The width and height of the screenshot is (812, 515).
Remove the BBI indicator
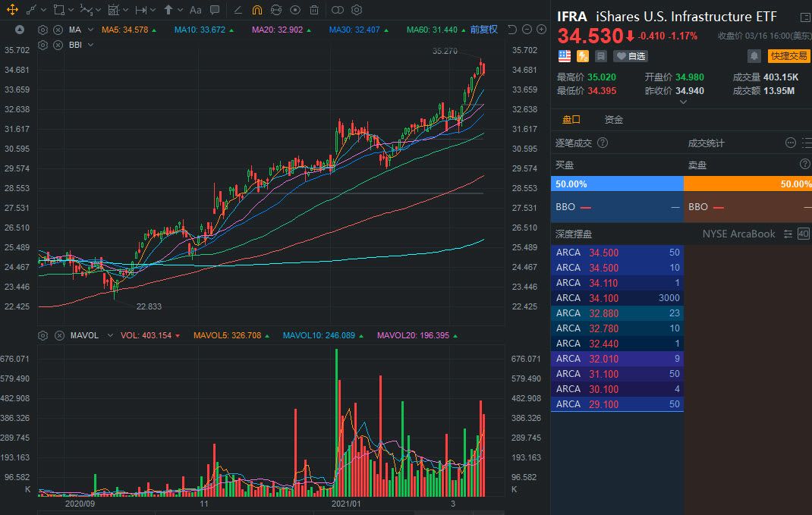click(x=58, y=45)
